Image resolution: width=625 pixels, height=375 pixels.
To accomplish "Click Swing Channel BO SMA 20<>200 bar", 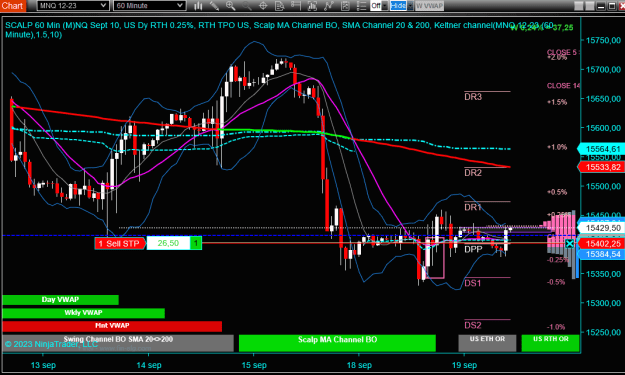I will tap(118, 343).
